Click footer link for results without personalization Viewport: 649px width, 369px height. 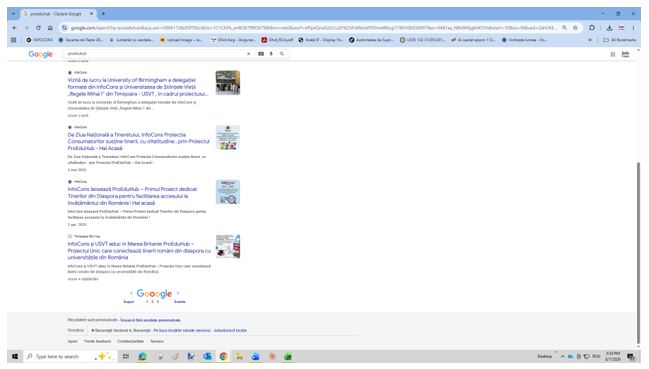(150, 320)
